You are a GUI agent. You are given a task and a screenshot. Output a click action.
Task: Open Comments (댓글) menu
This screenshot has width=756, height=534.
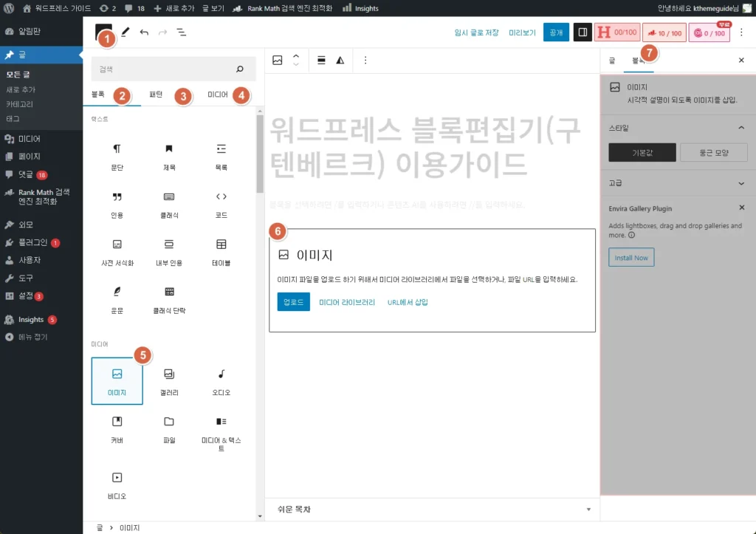point(41,174)
